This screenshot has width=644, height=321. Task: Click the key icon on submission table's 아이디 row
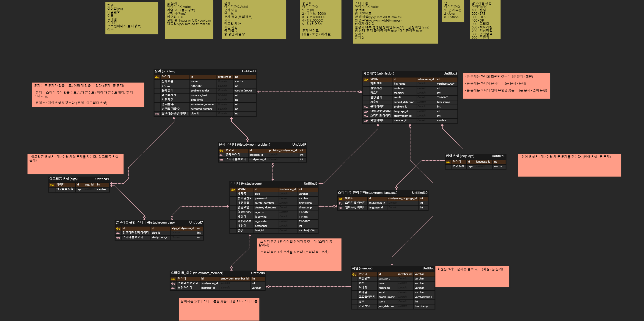pyautogui.click(x=366, y=79)
